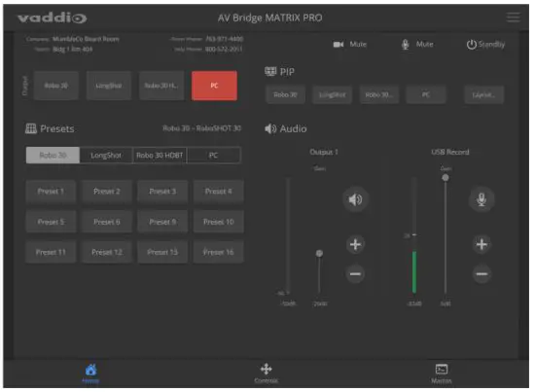Toggle USB Record microphone mute icon
Image resolution: width=535 pixels, height=392 pixels.
click(x=481, y=199)
